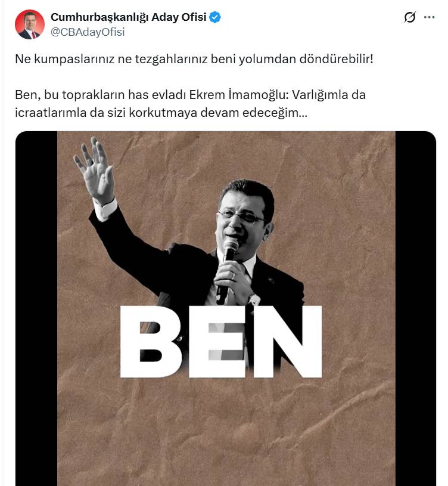
Task: Click the letter "B" in the BEN caption
Action: point(151,342)
